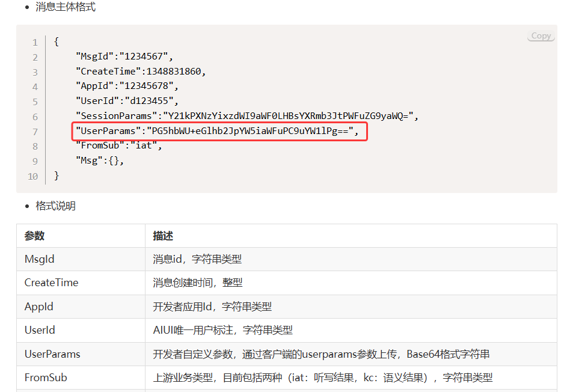Click the UserParams cell in the parameter table
561x392 pixels.
tap(52, 354)
